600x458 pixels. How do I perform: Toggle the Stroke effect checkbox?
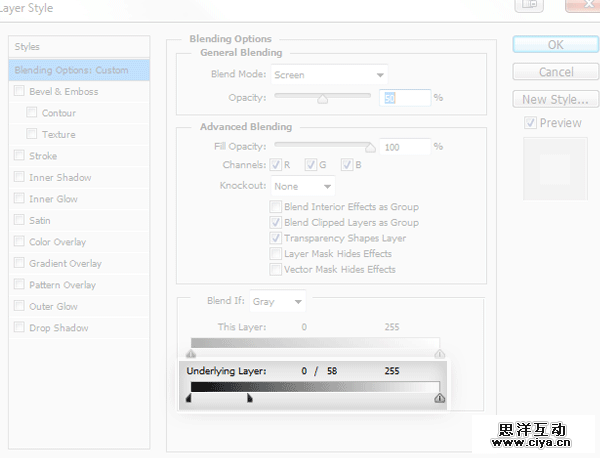19,156
